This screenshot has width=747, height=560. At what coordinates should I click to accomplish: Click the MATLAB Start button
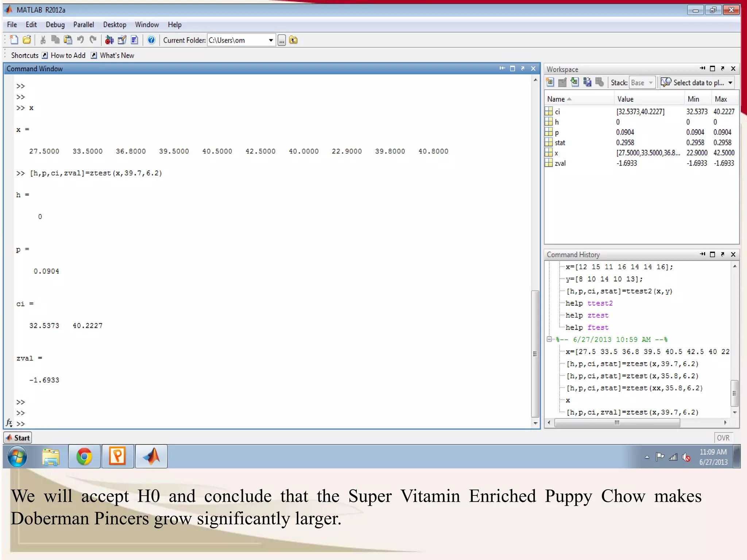pyautogui.click(x=18, y=438)
